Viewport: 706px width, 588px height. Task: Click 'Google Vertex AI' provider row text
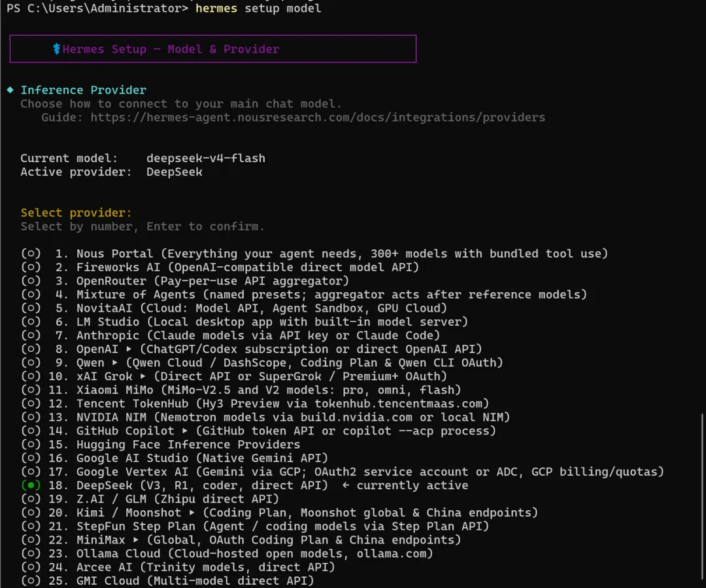pyautogui.click(x=369, y=472)
